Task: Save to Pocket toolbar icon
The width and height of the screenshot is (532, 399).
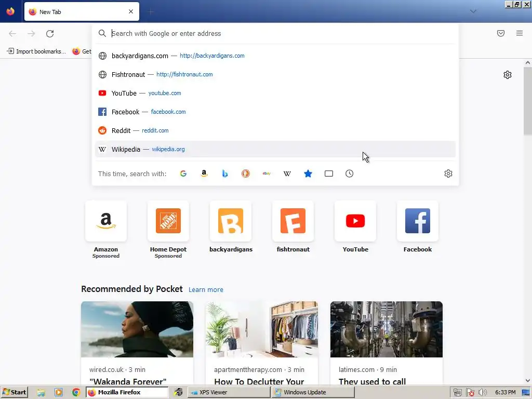Action: pyautogui.click(x=501, y=33)
